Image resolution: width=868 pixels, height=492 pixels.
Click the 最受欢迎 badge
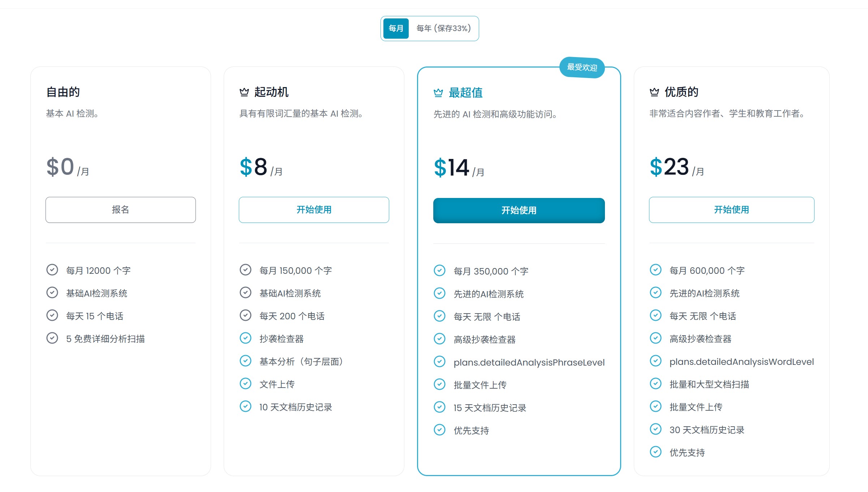click(x=582, y=68)
